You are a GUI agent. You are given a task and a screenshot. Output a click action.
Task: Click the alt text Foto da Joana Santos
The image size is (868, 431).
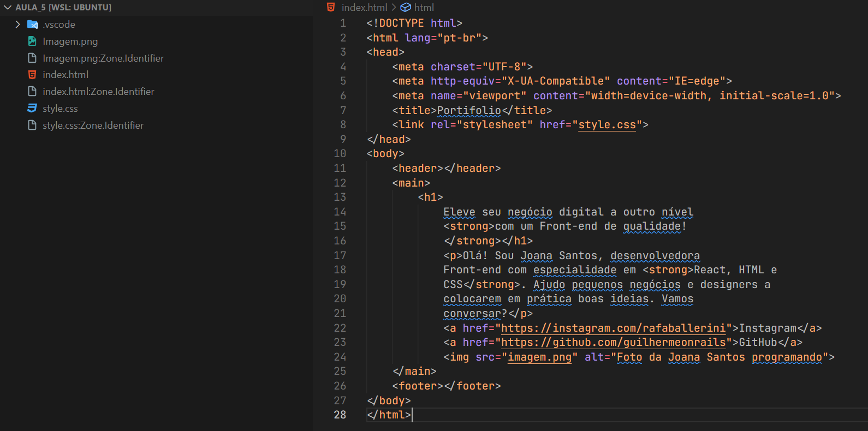tap(720, 357)
